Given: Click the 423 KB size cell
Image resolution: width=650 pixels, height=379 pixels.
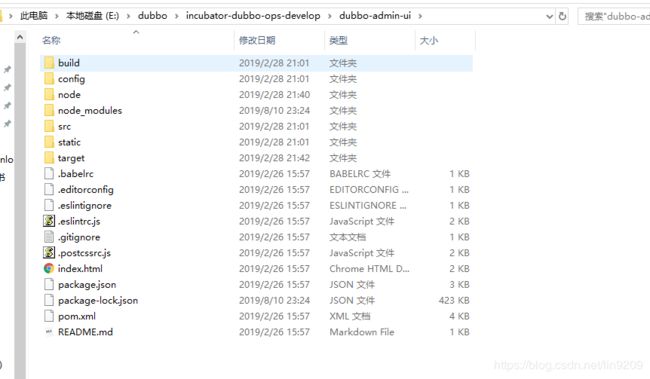Looking at the screenshot, I should pos(454,300).
